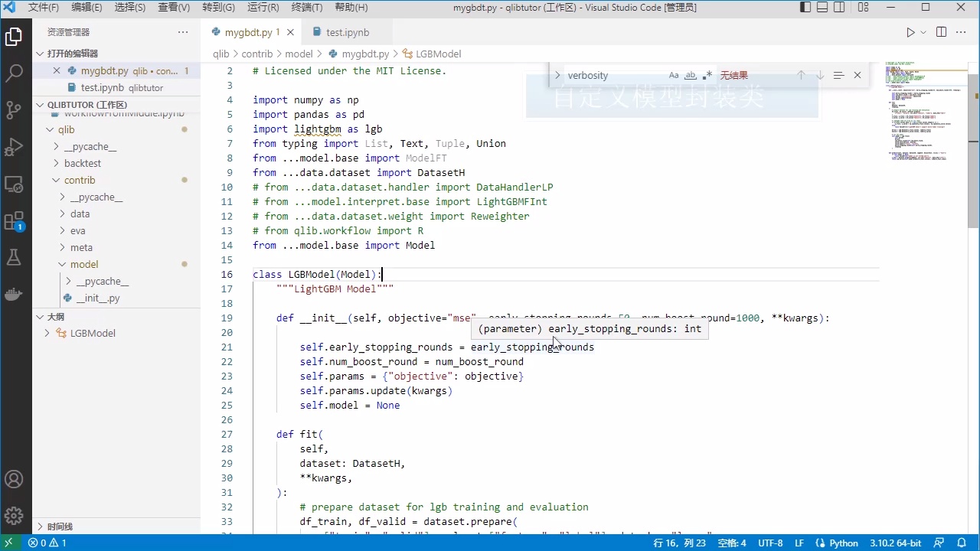Image resolution: width=980 pixels, height=551 pixels.
Task: Toggle Match Whole Word in find
Action: click(691, 75)
